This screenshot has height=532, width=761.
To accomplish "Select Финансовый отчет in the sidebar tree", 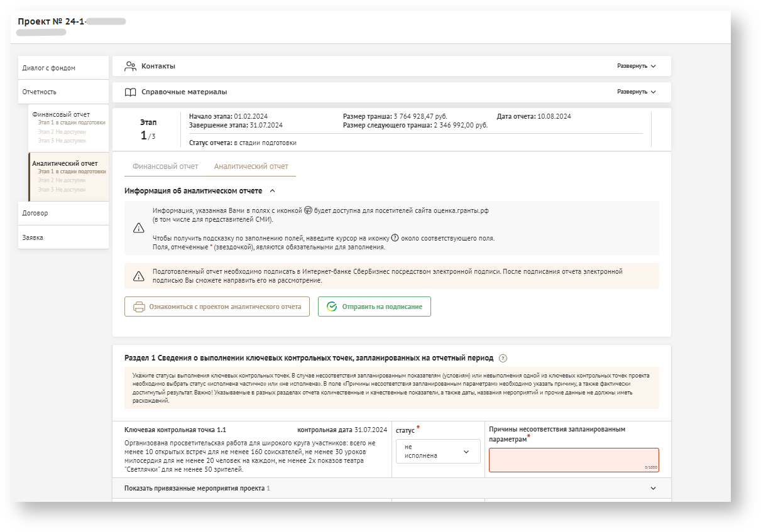I will 61,114.
